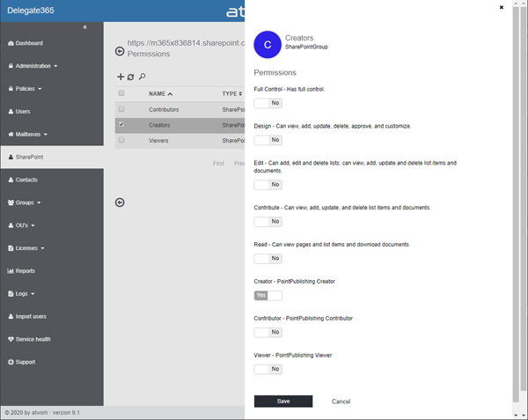Toggle the Design permission switch
528x420 pixels.
[268, 140]
